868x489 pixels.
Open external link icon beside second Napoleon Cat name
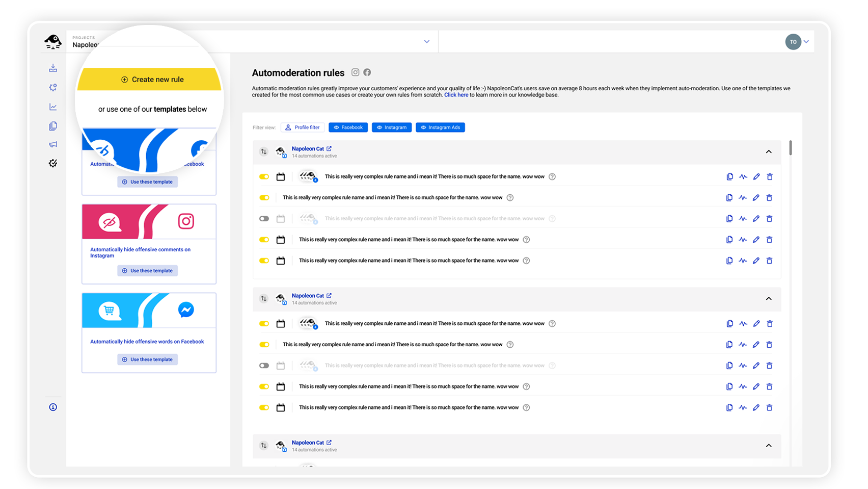(x=329, y=295)
